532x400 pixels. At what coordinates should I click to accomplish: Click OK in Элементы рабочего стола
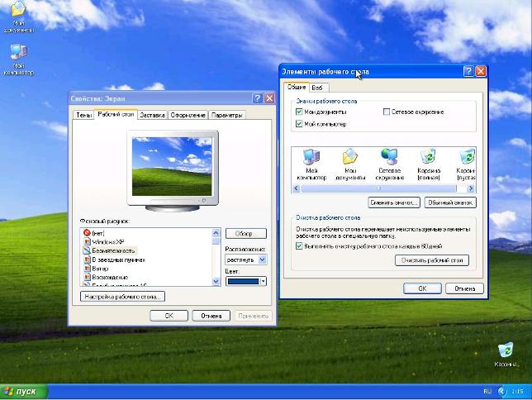click(x=422, y=288)
